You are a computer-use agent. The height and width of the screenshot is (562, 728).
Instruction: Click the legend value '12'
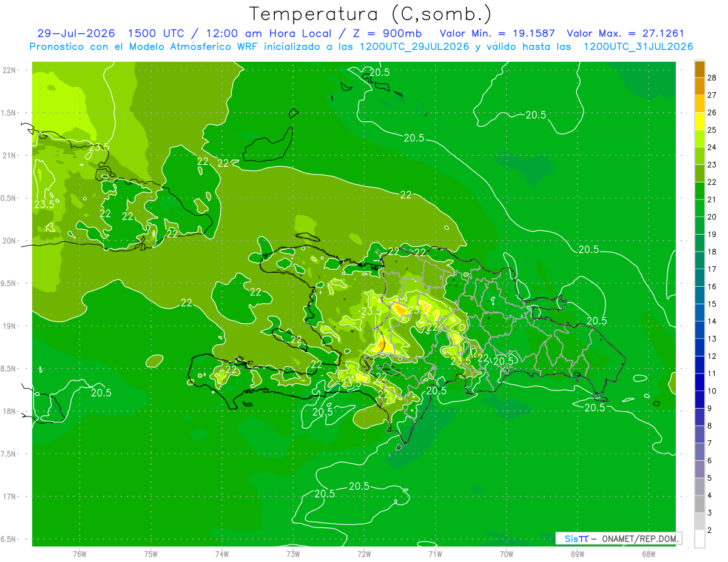712,356
